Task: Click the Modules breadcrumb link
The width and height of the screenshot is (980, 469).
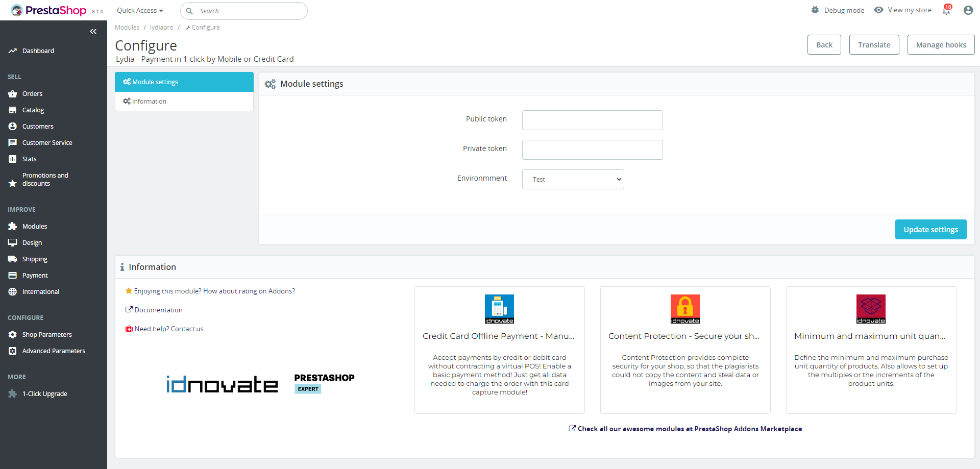Action: coord(127,28)
